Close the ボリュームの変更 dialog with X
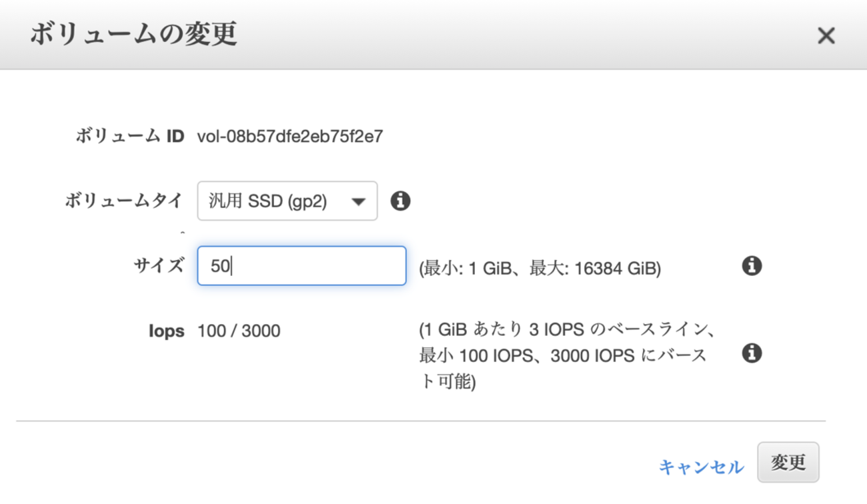Viewport: 867px width, 504px height. pyautogui.click(x=826, y=35)
